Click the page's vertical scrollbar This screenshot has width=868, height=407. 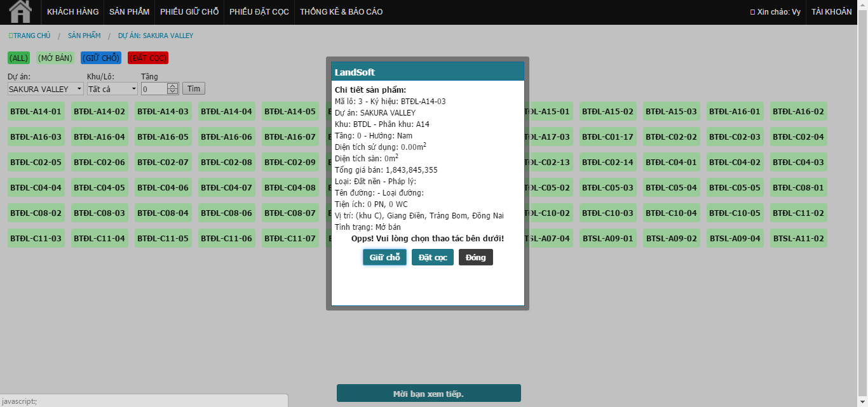863,203
